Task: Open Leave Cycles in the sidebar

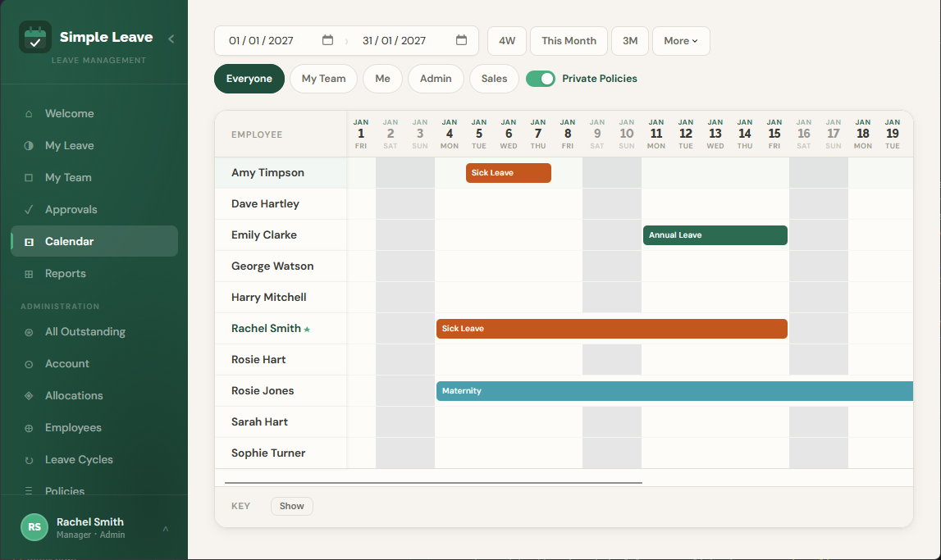Action: 94,460
